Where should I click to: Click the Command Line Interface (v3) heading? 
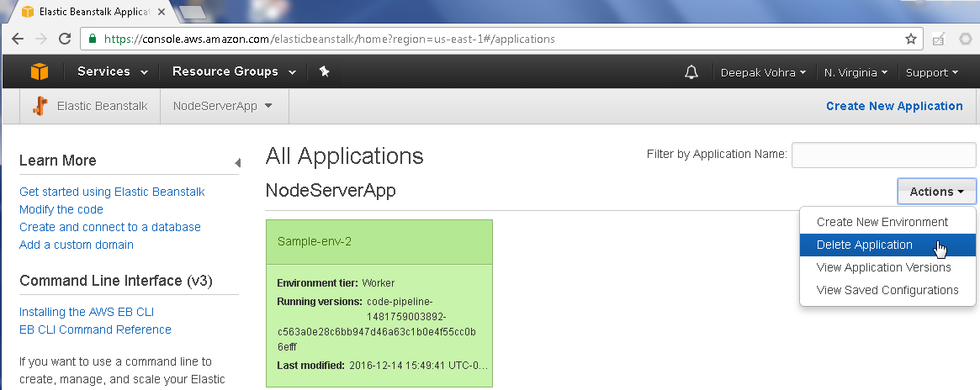click(x=116, y=281)
